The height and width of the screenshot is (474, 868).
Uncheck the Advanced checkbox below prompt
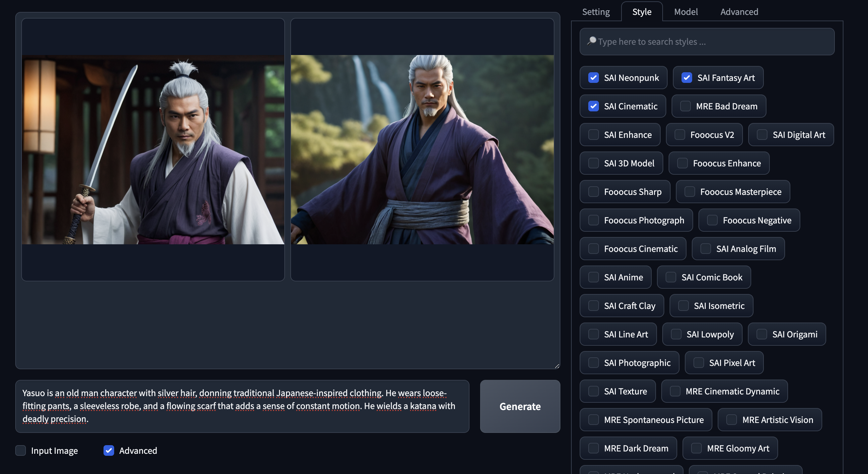(x=109, y=450)
